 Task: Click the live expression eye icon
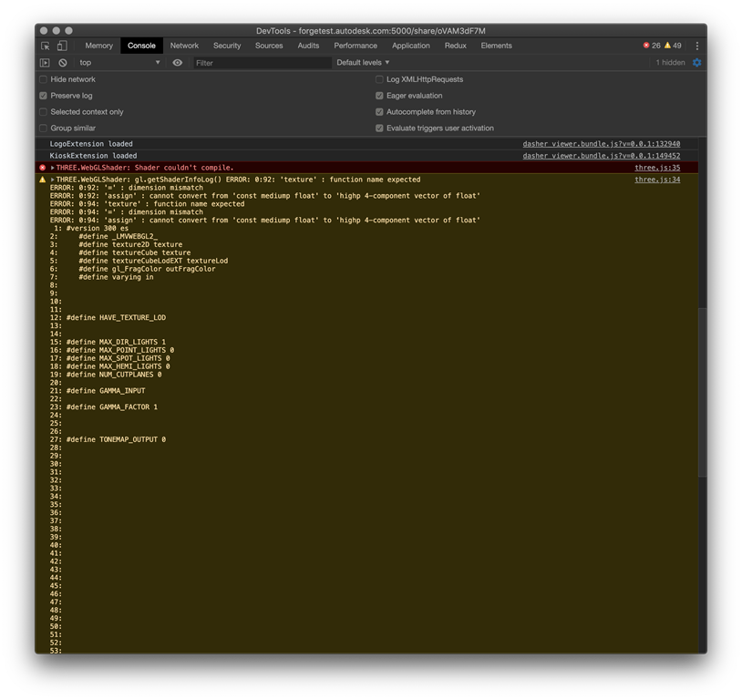178,63
